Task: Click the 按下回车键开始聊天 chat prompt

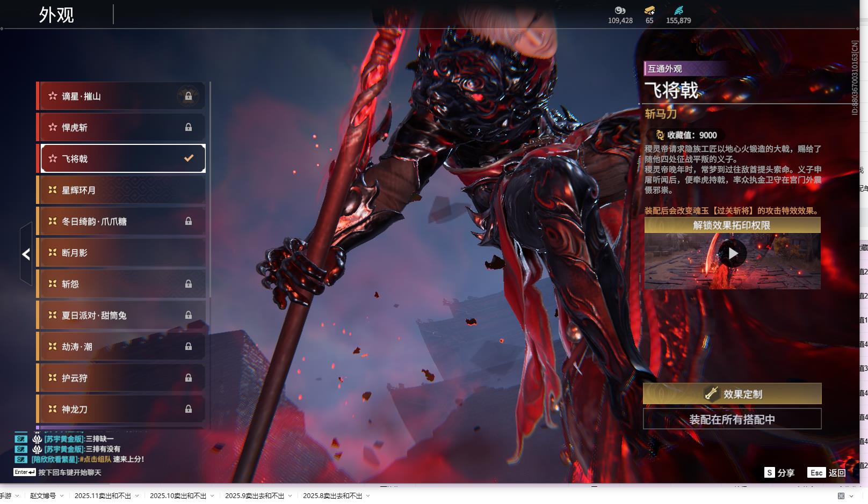Action: [x=70, y=473]
